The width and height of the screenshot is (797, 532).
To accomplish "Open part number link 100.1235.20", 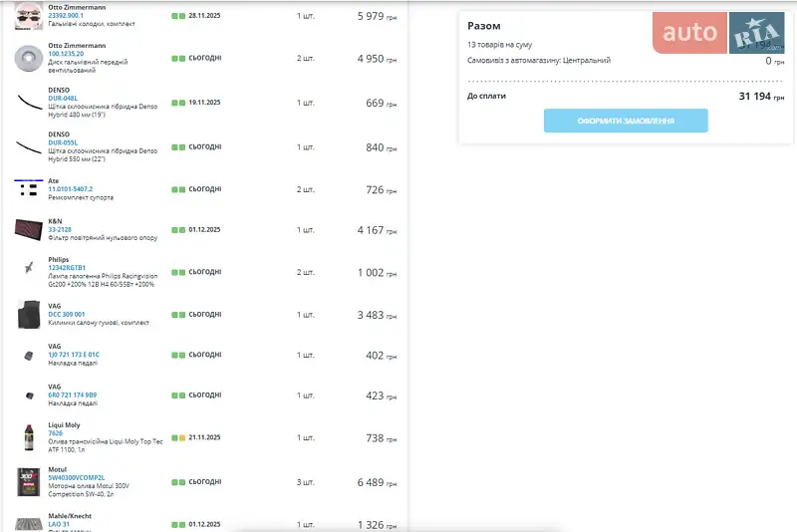I will (x=67, y=54).
